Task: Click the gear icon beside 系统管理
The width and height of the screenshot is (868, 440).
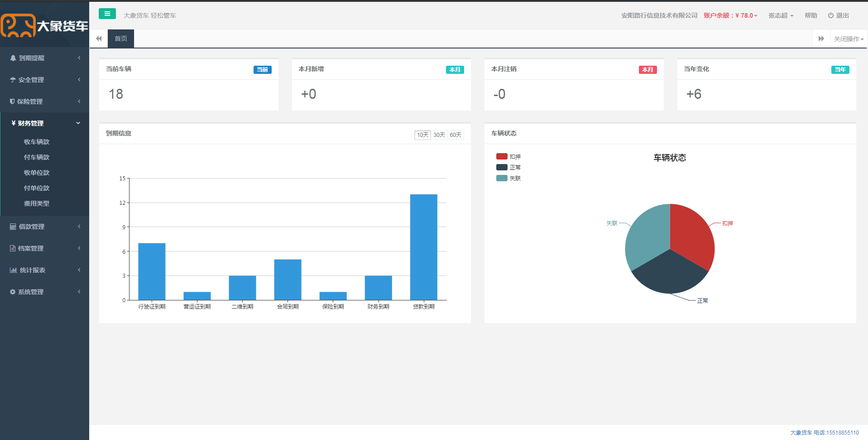Action: [13, 292]
